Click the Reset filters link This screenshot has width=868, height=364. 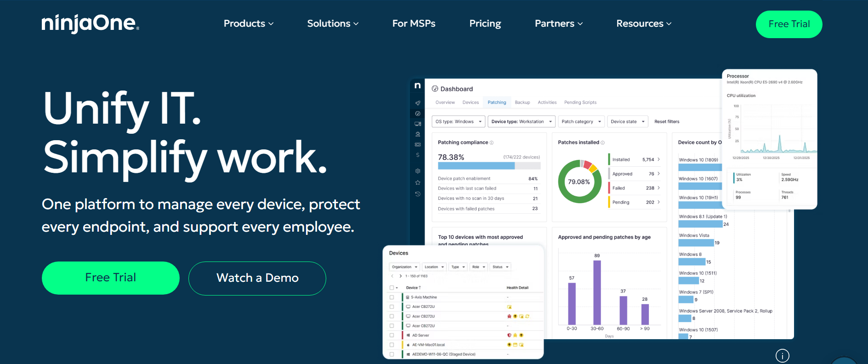click(667, 122)
